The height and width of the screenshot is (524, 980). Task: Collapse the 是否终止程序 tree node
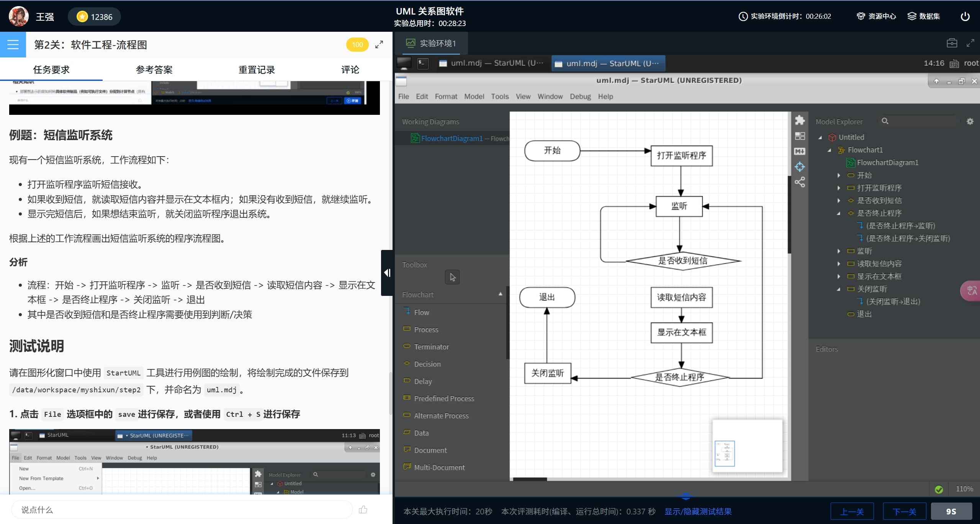839,213
